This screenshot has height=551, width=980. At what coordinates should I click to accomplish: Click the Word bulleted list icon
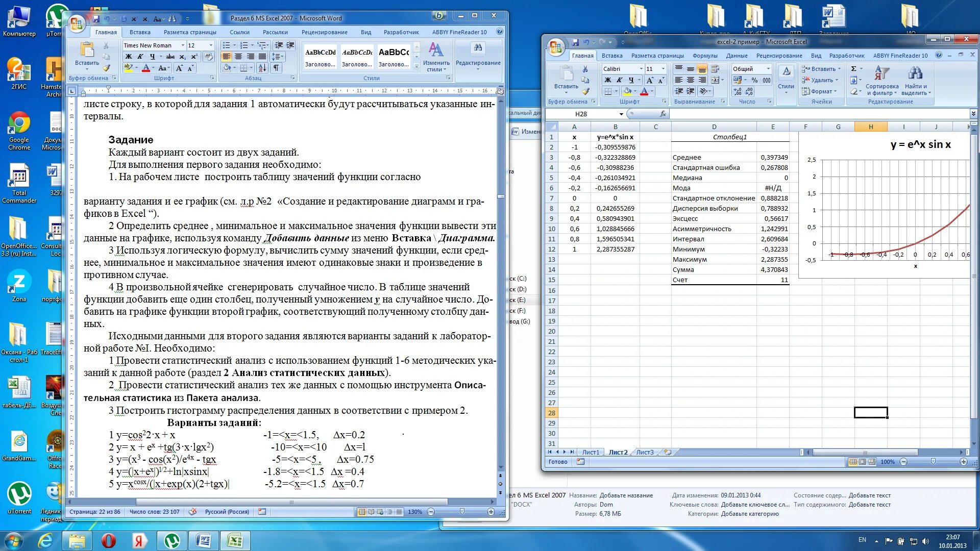227,45
